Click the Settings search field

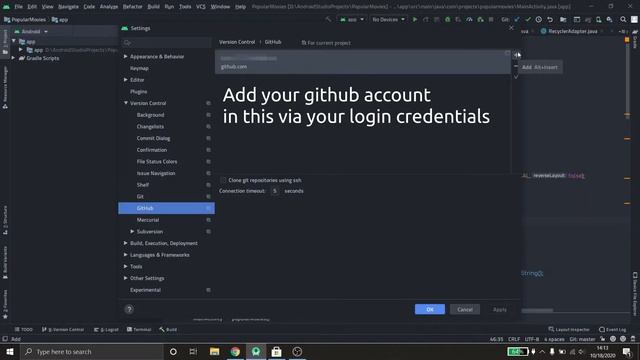click(x=166, y=42)
